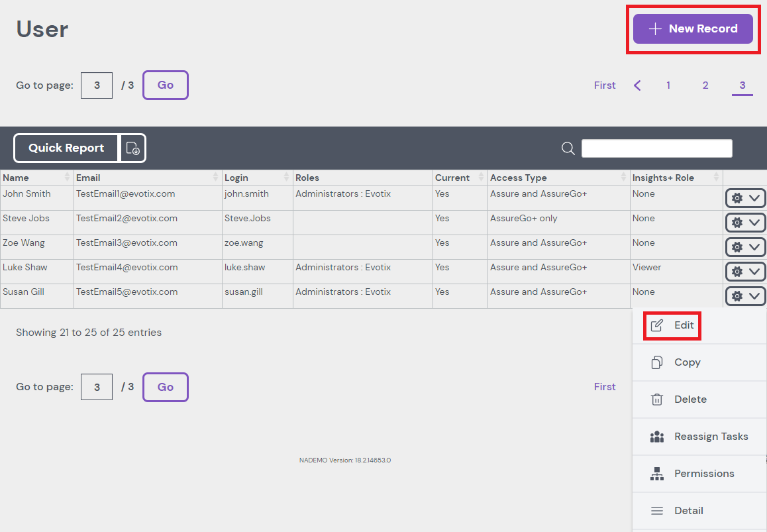Choose Permissions in the row menu
Viewport: 767px width, 532px height.
[x=703, y=474]
